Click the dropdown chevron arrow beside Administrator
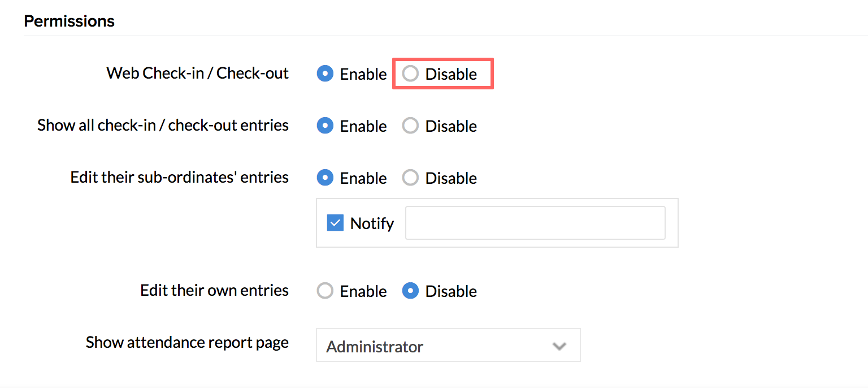Screen dimensions: 868x388 (559, 346)
